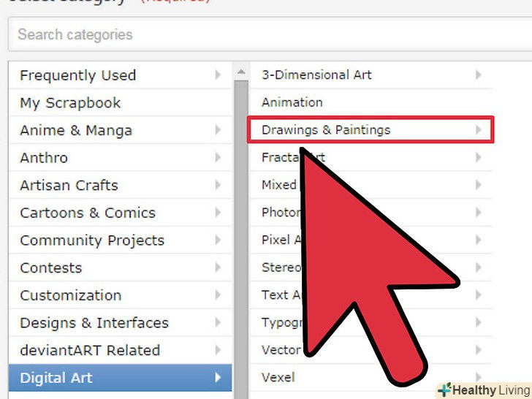Screen dimensions: 532x399
Task: Expand 3-Dimensional Art submenu arrow
Action: click(x=479, y=75)
